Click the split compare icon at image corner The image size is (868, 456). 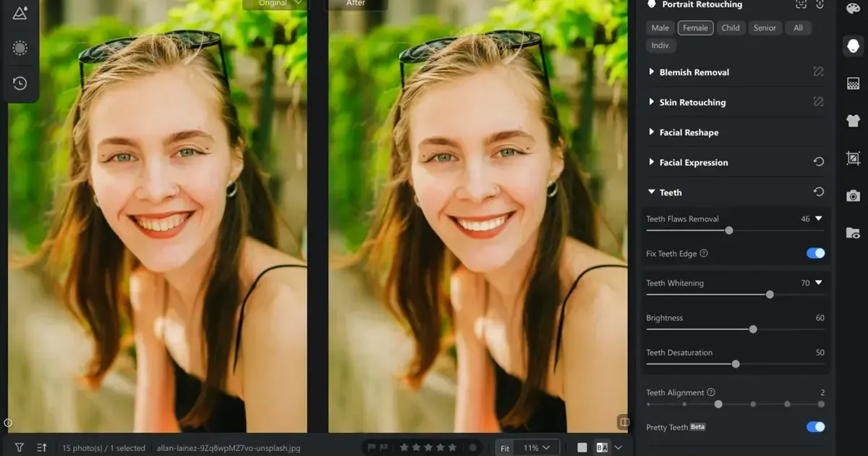tap(623, 421)
